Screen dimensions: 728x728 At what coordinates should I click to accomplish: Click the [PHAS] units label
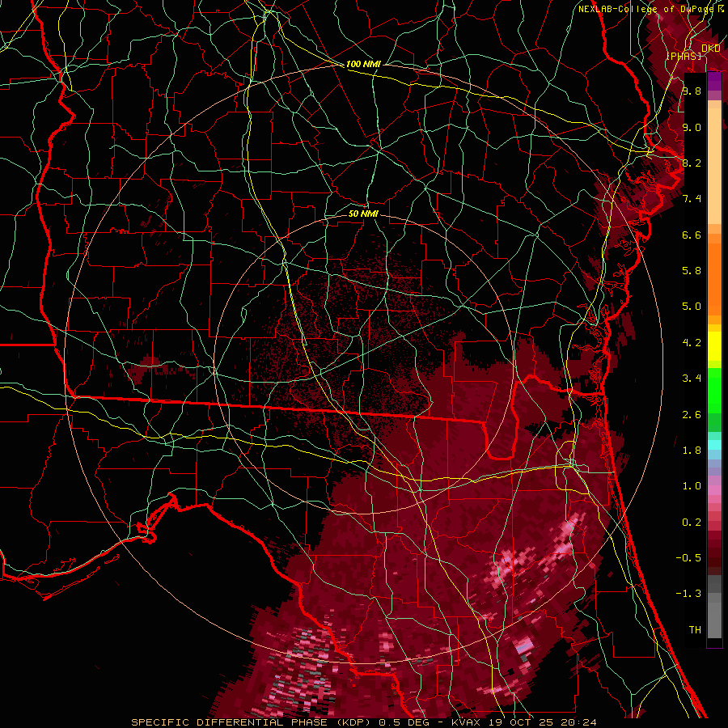[x=684, y=56]
